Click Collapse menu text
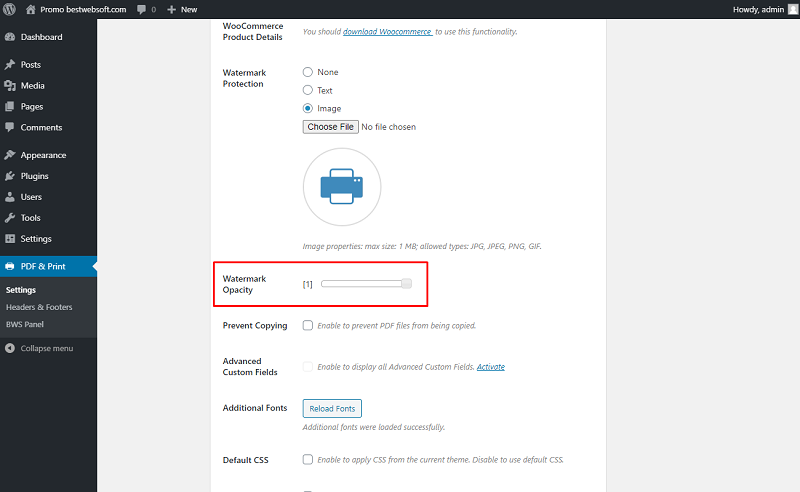Viewport: 800px width, 492px height. [x=46, y=348]
